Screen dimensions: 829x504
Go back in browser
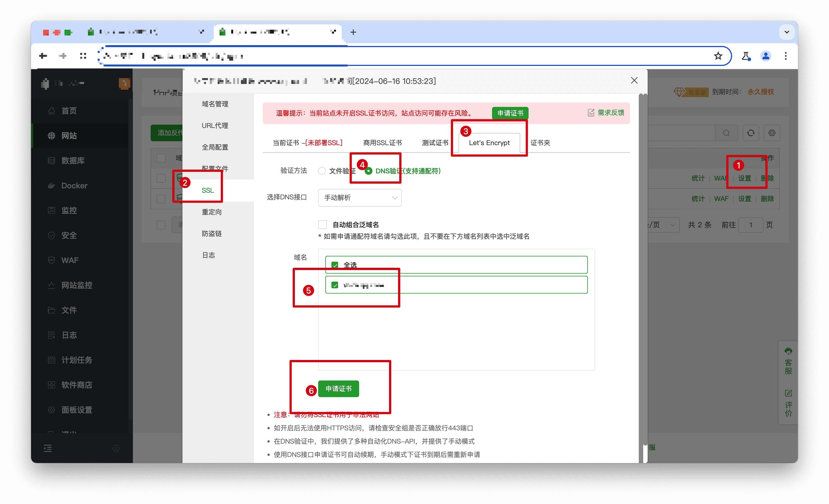(x=43, y=56)
